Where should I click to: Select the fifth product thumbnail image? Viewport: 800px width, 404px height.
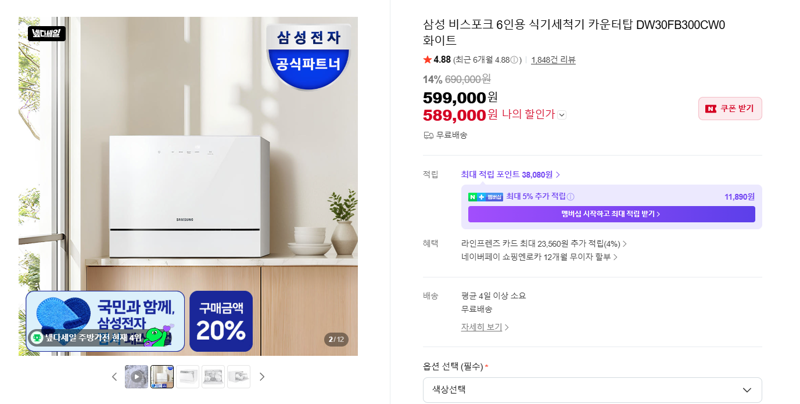click(x=239, y=377)
